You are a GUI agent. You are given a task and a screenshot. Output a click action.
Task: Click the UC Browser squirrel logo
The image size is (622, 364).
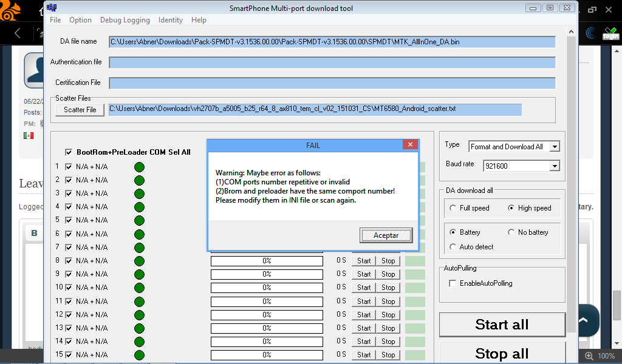10,10
